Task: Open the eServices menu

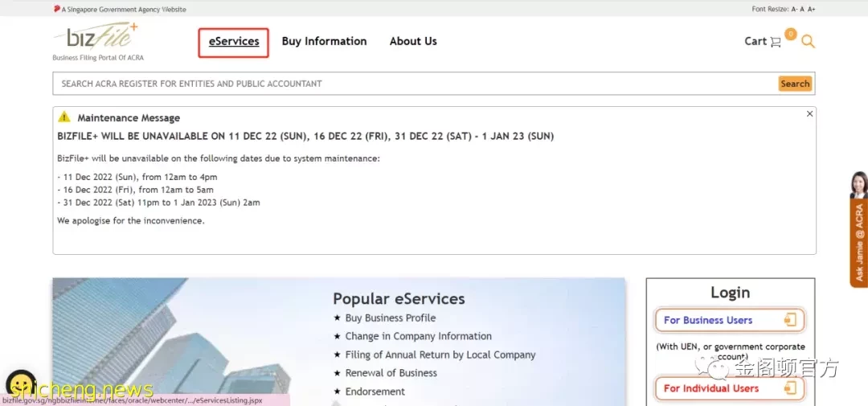Action: coord(234,42)
